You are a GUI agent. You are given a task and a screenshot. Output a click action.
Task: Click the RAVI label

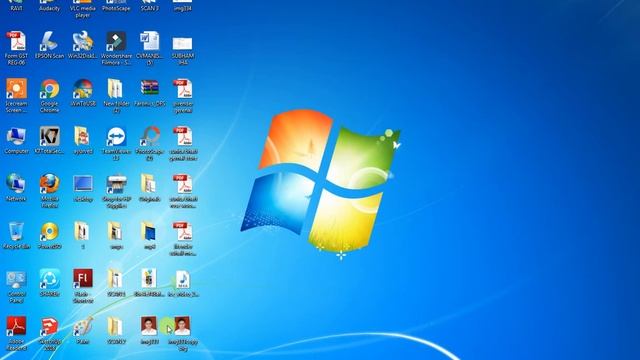pos(16,8)
